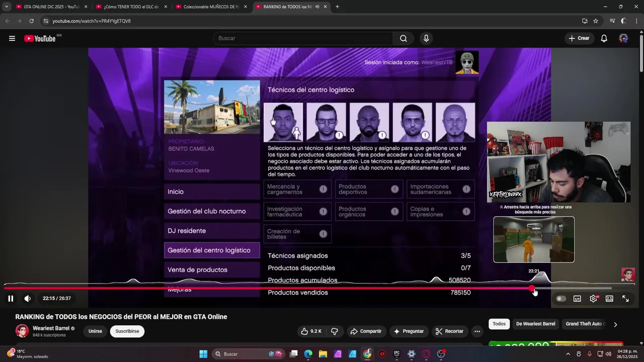
Task: Show hidden system tray icons
Action: [x=568, y=354]
